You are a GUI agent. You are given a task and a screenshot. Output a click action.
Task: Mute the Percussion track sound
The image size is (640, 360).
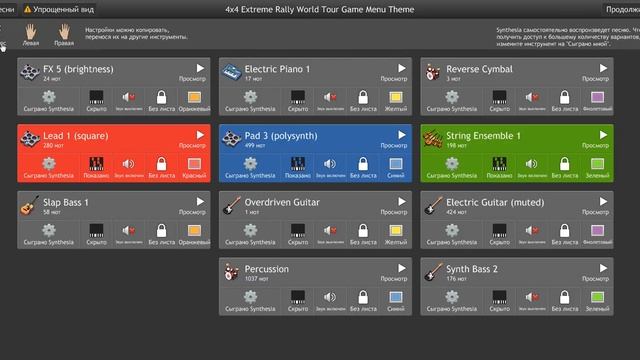tap(330, 297)
